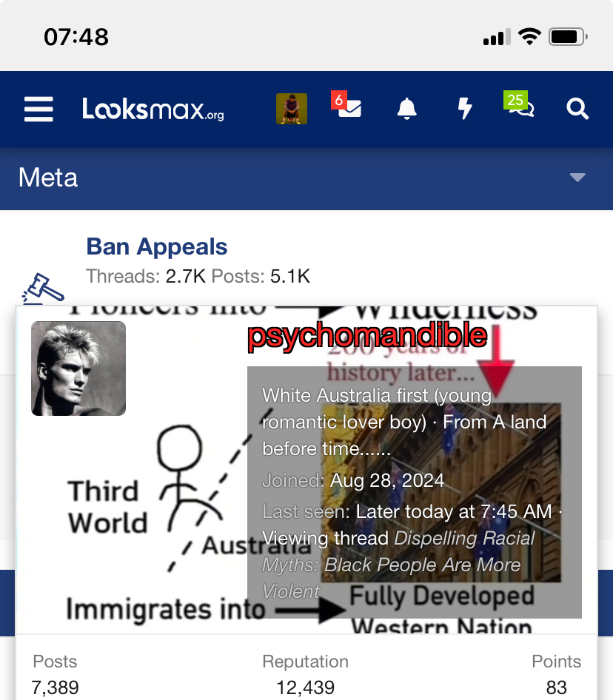
Task: Open the hamburger navigation menu
Action: 38,109
